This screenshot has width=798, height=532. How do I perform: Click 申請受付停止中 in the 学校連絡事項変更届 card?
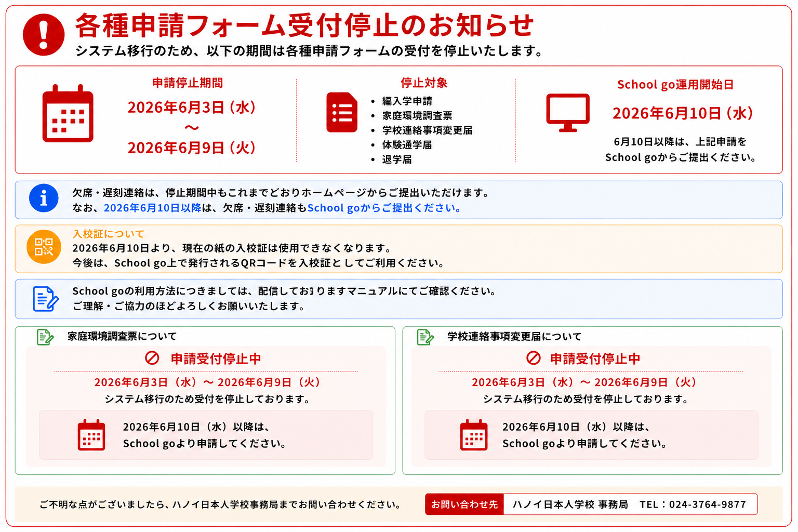595,358
